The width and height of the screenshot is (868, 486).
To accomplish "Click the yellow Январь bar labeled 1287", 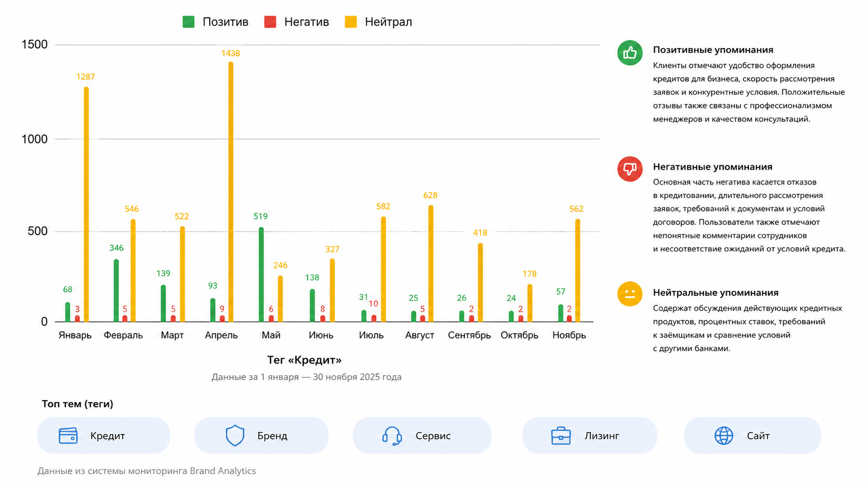I will tap(86, 205).
